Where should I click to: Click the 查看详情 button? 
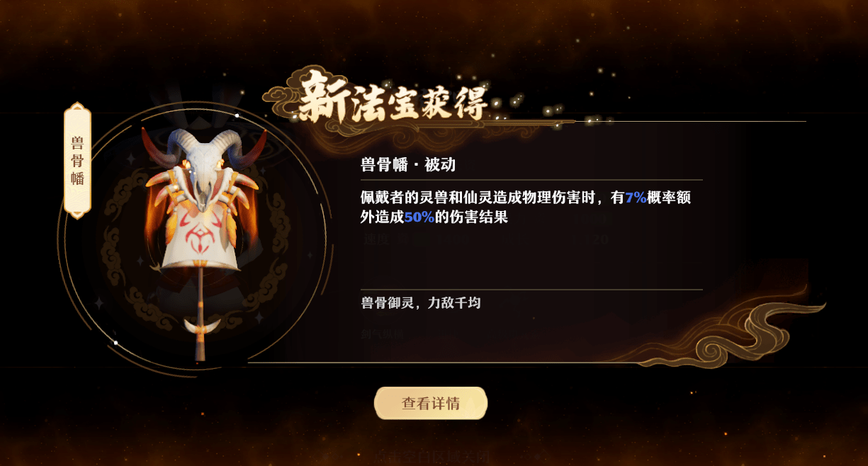tap(431, 403)
